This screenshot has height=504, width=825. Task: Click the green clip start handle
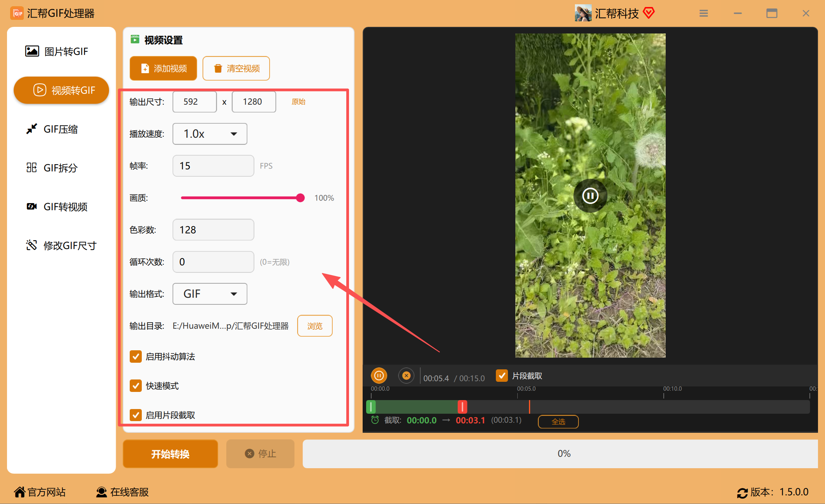point(371,407)
